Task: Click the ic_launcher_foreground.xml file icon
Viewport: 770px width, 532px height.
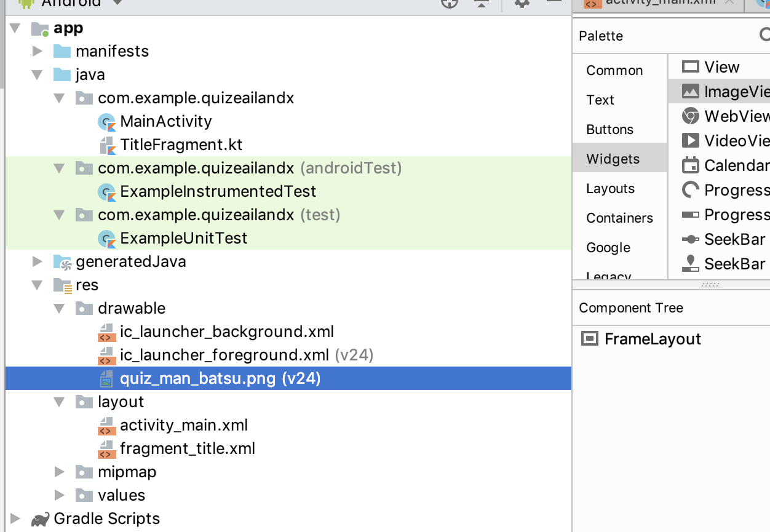Action: (107, 355)
